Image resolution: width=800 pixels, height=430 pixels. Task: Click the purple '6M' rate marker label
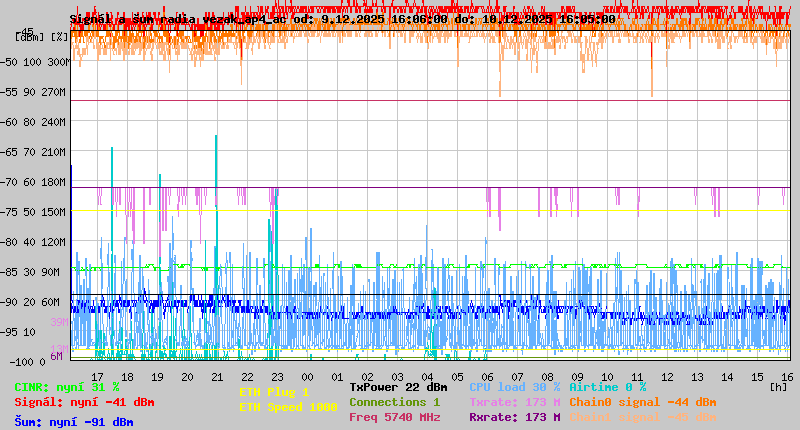click(57, 356)
